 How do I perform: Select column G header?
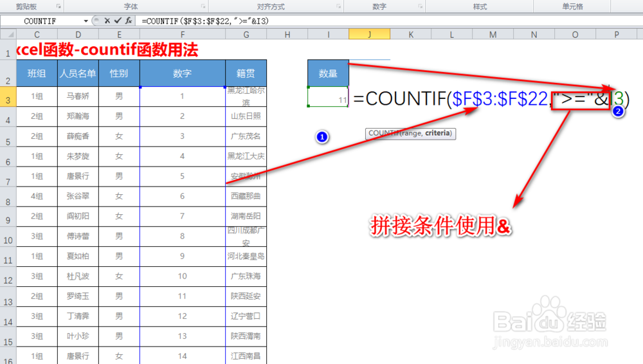tap(246, 35)
